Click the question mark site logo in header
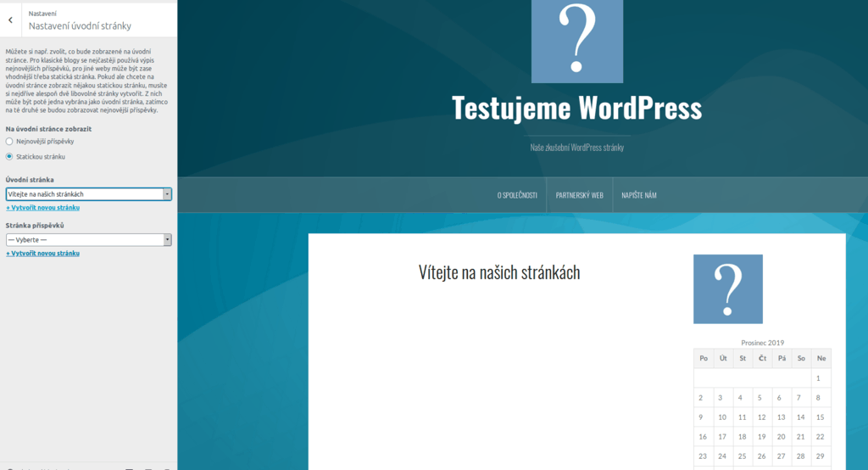Image resolution: width=868 pixels, height=470 pixels. point(576,41)
